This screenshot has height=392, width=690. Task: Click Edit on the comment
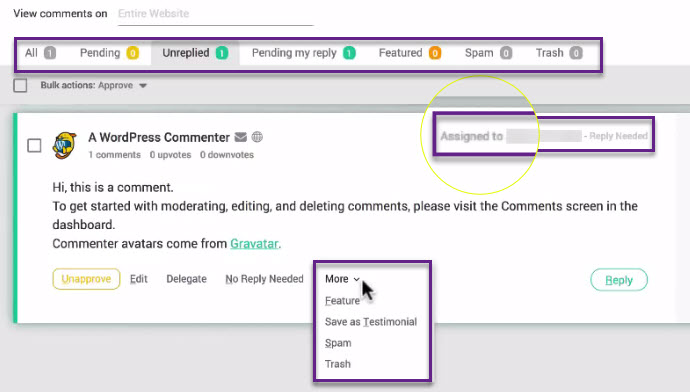[x=139, y=279]
